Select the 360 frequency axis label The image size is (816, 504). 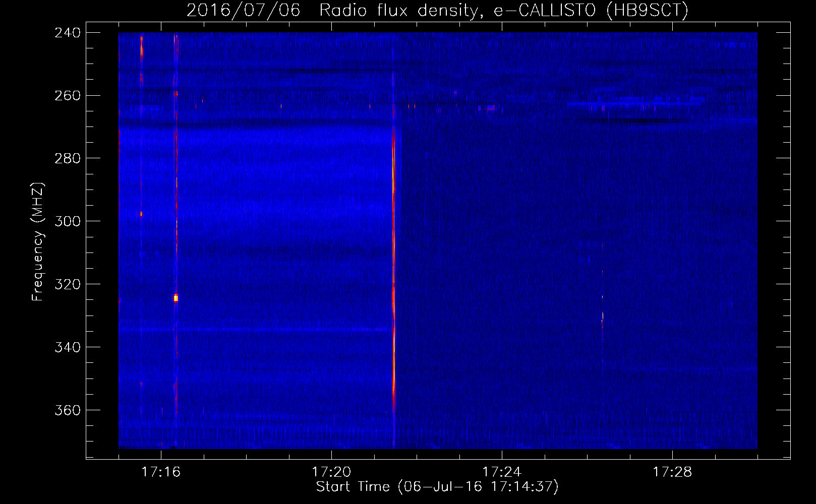point(68,411)
